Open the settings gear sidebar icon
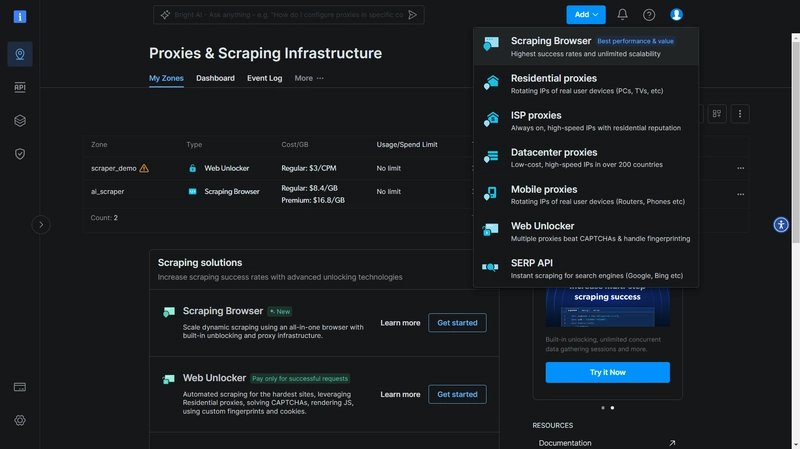This screenshot has height=449, width=800. (20, 420)
